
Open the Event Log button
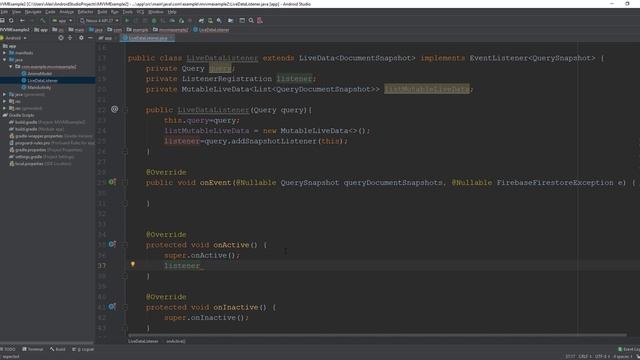pos(629,349)
